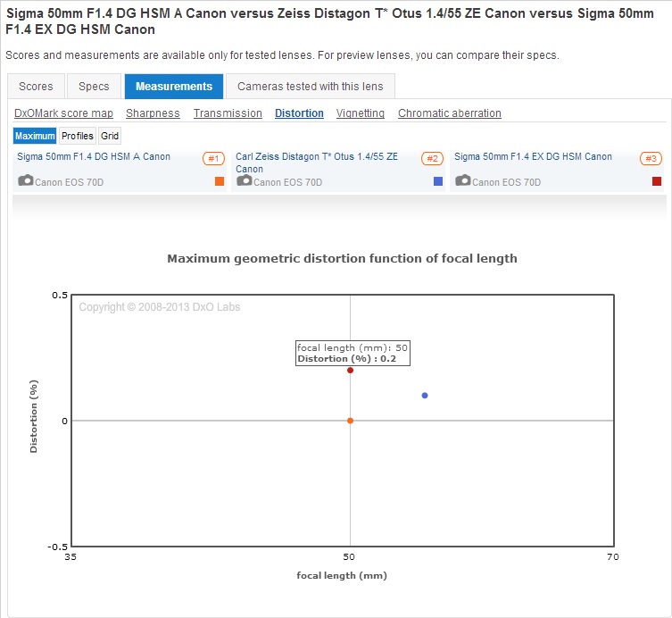The image size is (672, 618).
Task: Open Sigma 50mm F1.4 DG HSM A link
Action: (x=94, y=157)
